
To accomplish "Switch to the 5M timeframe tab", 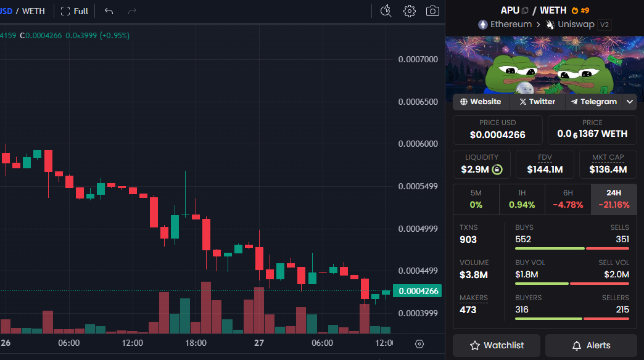I will [x=476, y=199].
